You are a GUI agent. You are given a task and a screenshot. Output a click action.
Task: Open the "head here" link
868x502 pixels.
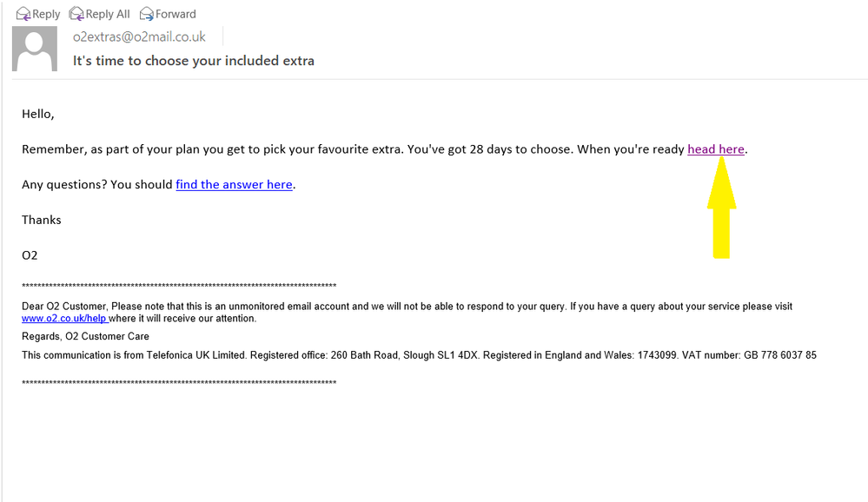tap(715, 149)
